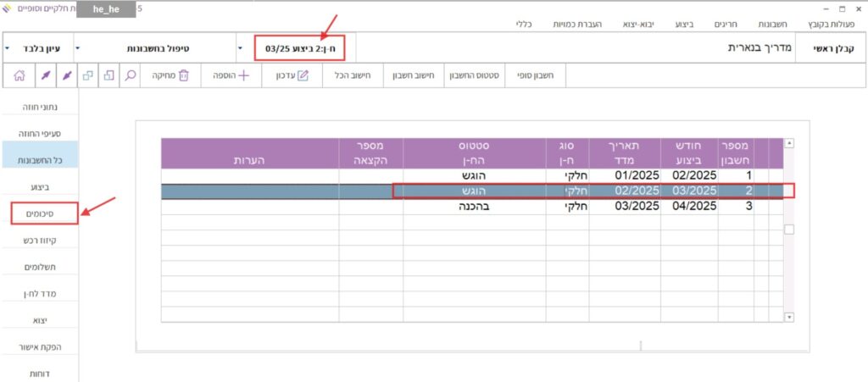Expand the ח-ן:2 ביצוע 03/25 dropdown arrow

(240, 48)
